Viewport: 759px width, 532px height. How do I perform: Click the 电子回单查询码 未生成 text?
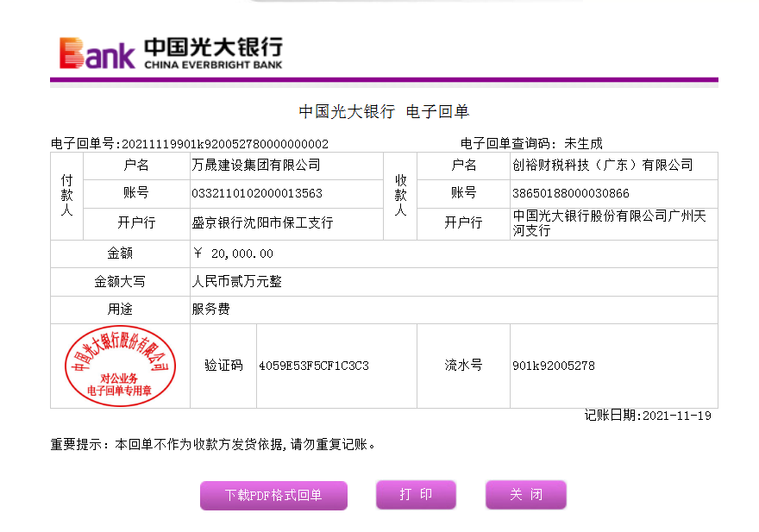pos(531,144)
